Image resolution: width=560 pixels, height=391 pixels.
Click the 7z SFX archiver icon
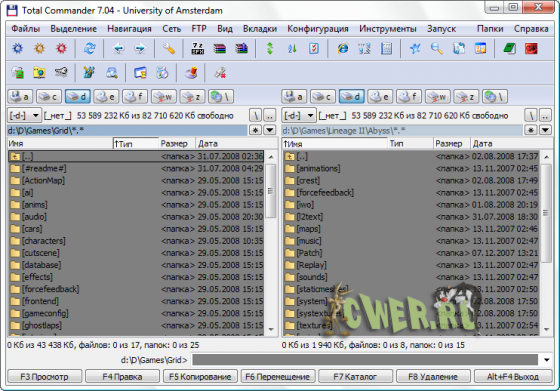pyautogui.click(x=198, y=48)
